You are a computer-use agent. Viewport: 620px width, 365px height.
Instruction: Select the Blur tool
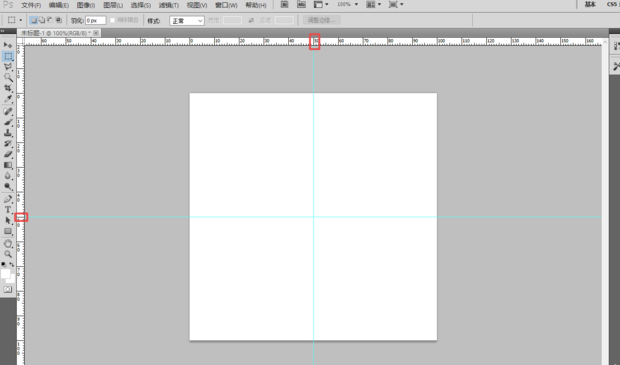[x=8, y=176]
